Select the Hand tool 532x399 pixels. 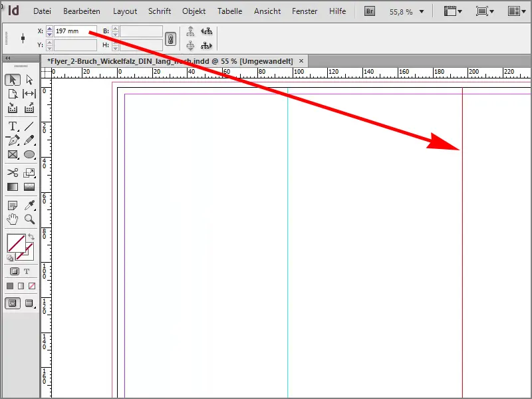pyautogui.click(x=13, y=219)
